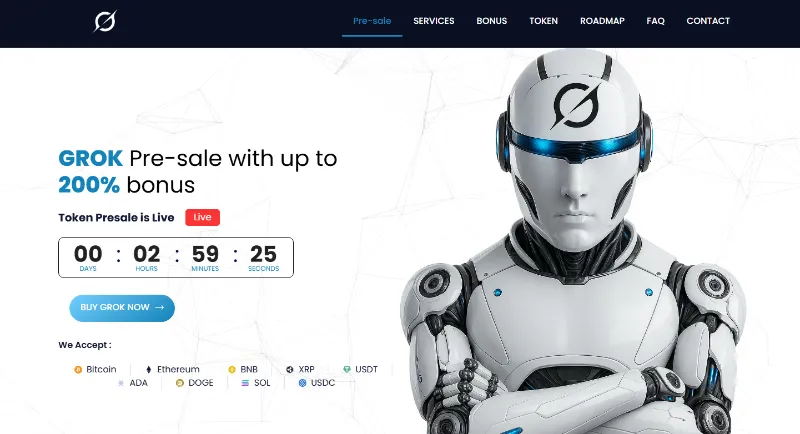
Task: Click the Ethereum diamond icon
Action: [149, 370]
